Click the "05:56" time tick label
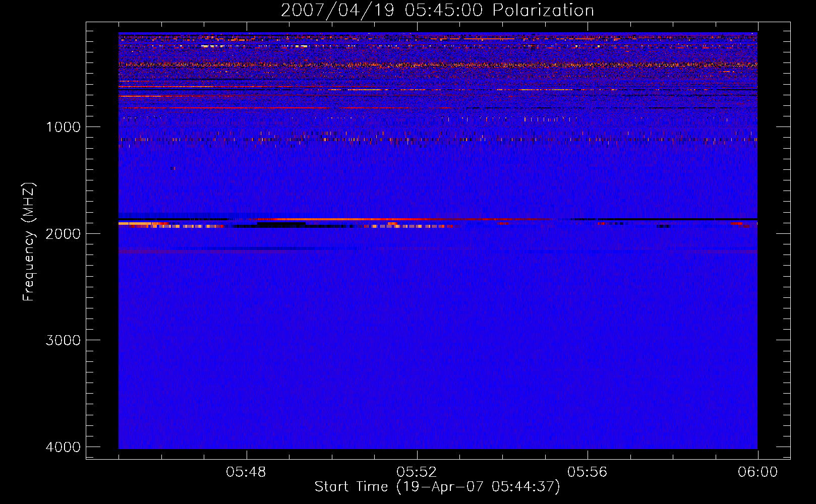 pyautogui.click(x=588, y=472)
